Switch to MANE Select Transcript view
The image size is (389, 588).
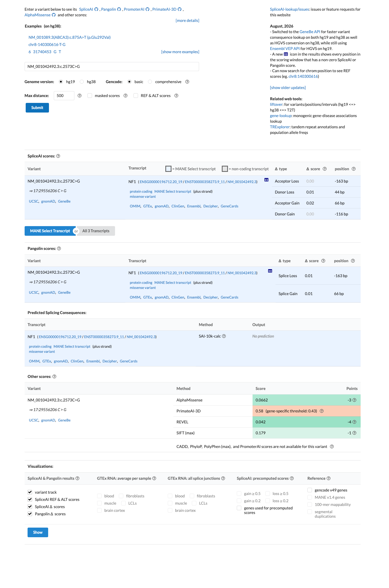click(50, 231)
